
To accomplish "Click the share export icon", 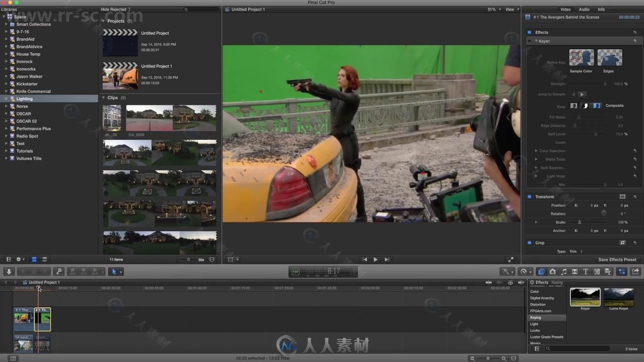I will point(635,271).
